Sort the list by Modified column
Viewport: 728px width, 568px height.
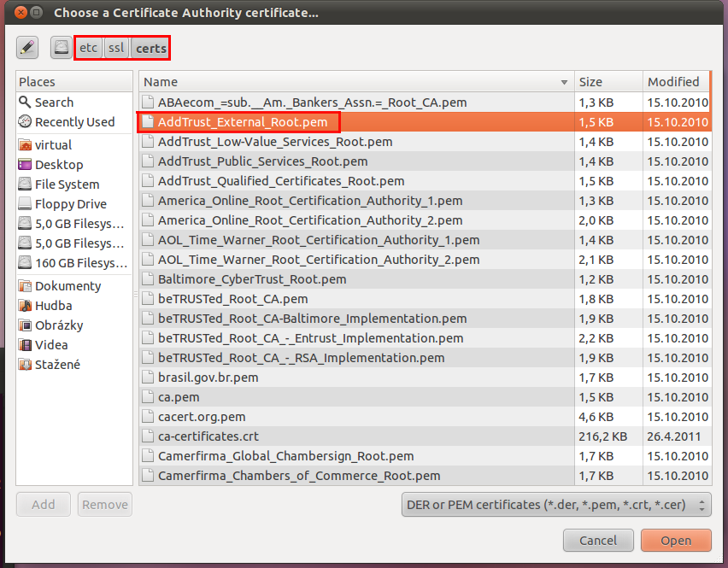tap(674, 82)
